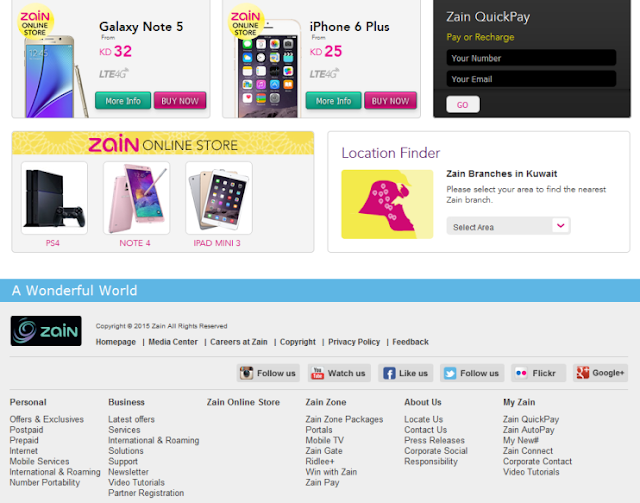Open the Media Center footer link
The width and height of the screenshot is (640, 503).
click(x=173, y=342)
